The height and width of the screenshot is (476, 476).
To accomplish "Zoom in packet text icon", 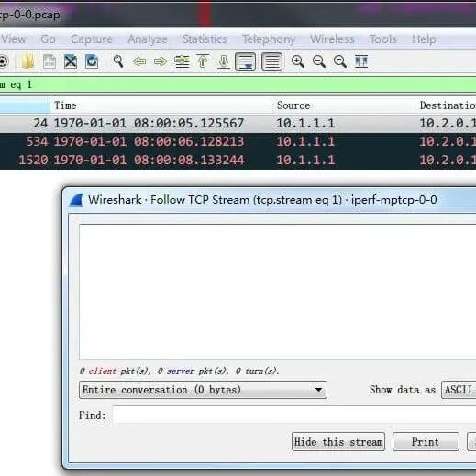I will [297, 61].
